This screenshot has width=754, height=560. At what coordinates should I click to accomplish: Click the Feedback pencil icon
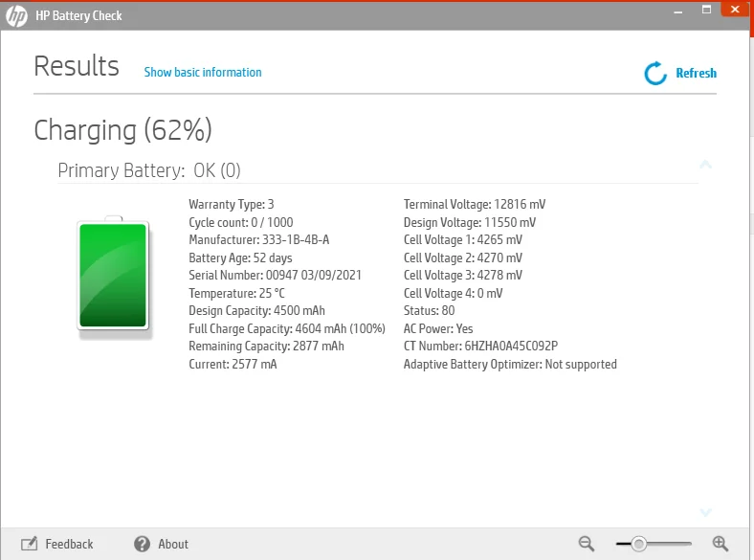point(29,544)
